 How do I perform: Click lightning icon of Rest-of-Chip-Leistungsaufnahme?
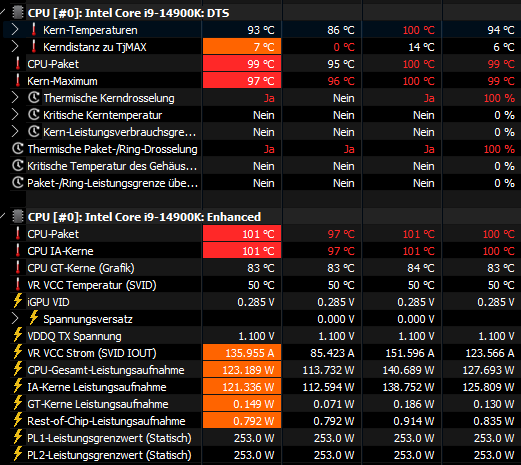point(18,420)
